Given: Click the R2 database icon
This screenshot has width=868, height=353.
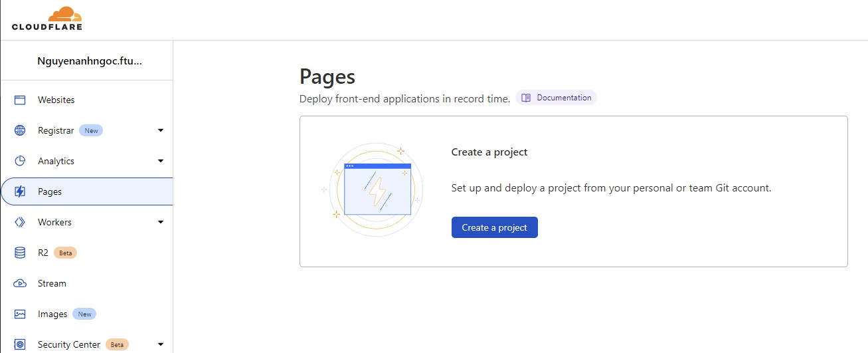Looking at the screenshot, I should [20, 253].
